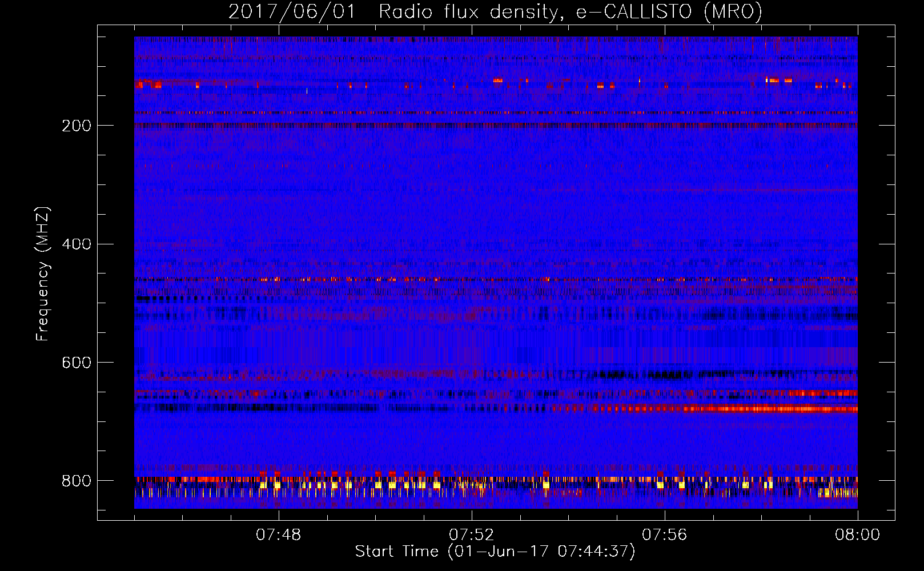The image size is (924, 571).
Task: Click the 07:52 time tick label
Action: (x=472, y=535)
